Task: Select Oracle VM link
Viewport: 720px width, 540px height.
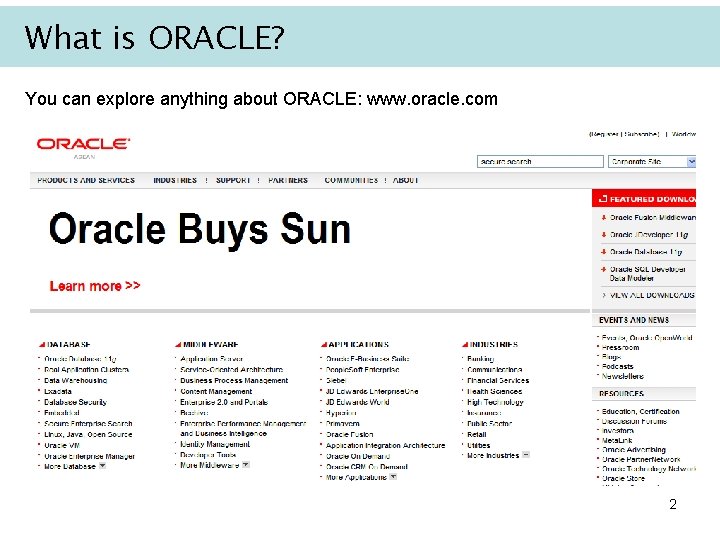Action: (62, 445)
